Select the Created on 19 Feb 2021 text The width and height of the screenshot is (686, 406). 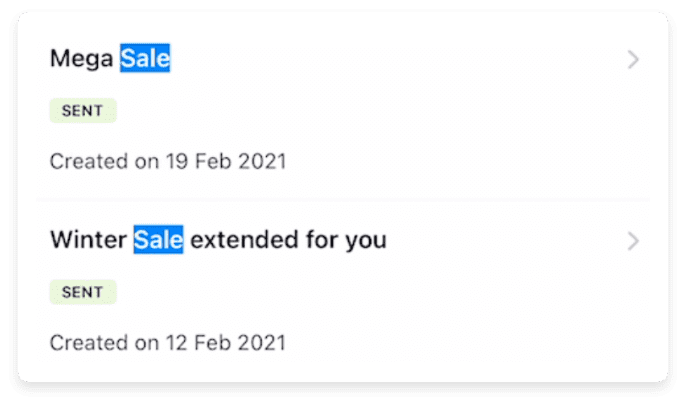pos(168,161)
